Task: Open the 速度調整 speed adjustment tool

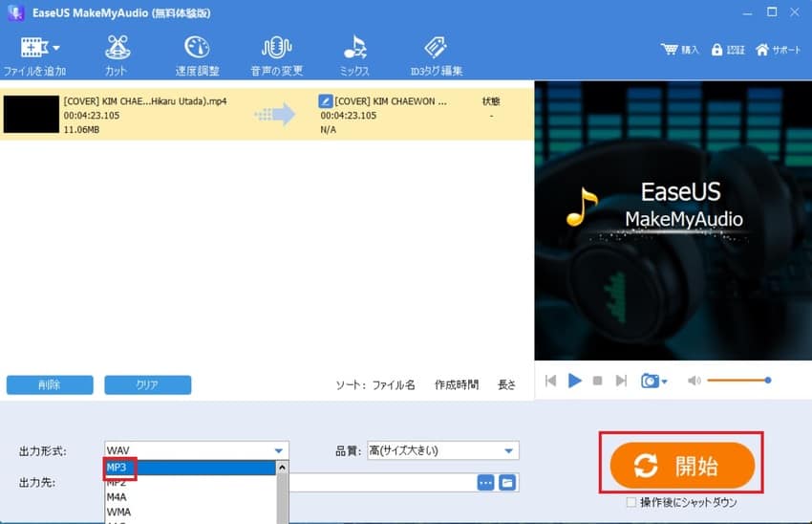Action: (197, 56)
